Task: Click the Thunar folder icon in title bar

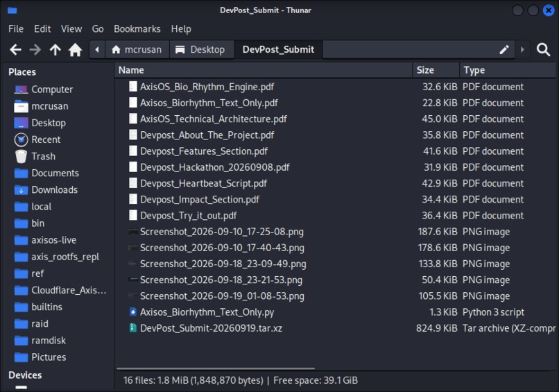Action: pyautogui.click(x=12, y=10)
